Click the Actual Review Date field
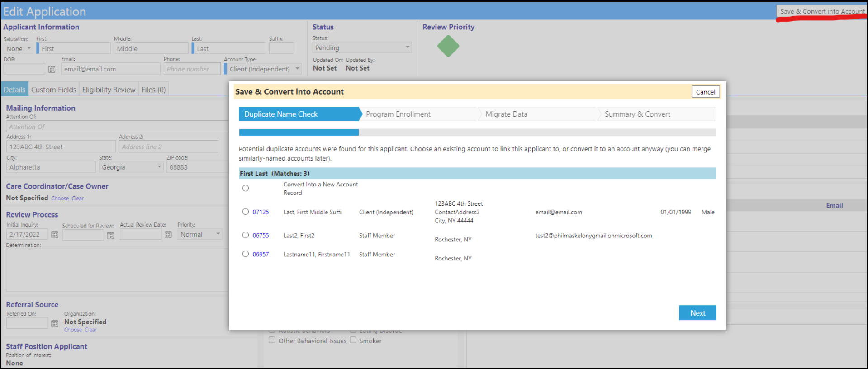868x369 pixels. pos(141,234)
